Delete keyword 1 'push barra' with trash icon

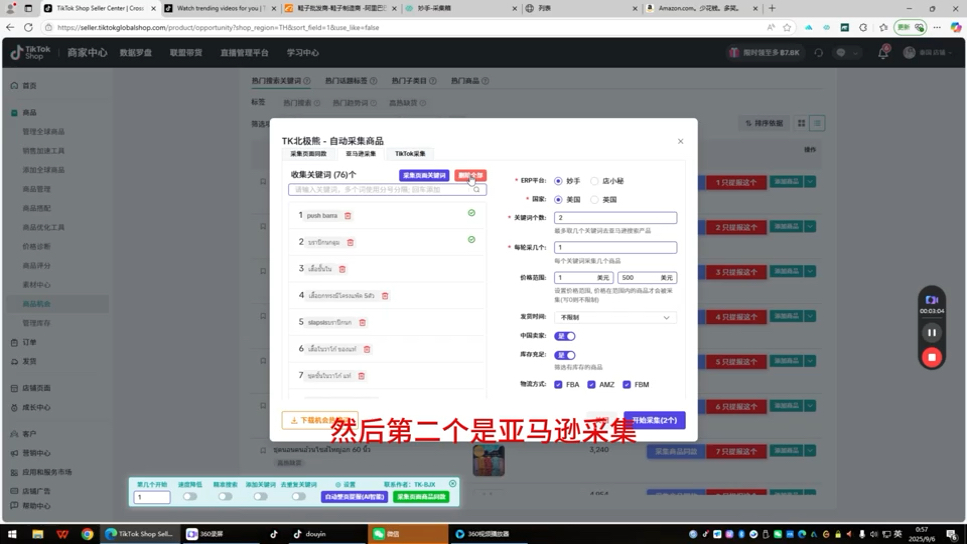pos(348,216)
